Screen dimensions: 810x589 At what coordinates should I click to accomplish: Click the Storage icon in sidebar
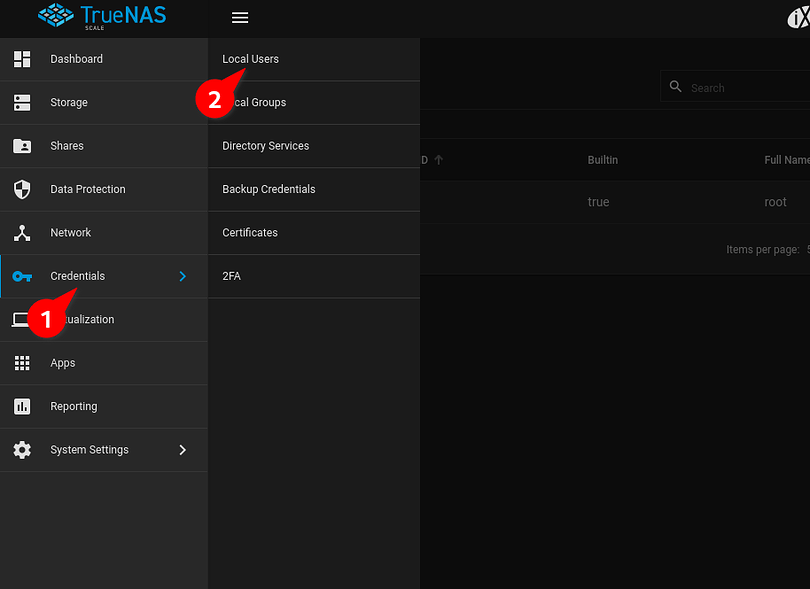point(22,102)
